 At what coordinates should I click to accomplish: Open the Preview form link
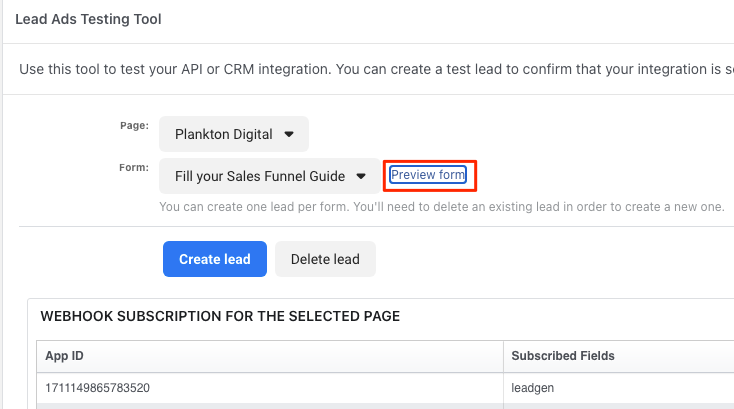pos(428,175)
